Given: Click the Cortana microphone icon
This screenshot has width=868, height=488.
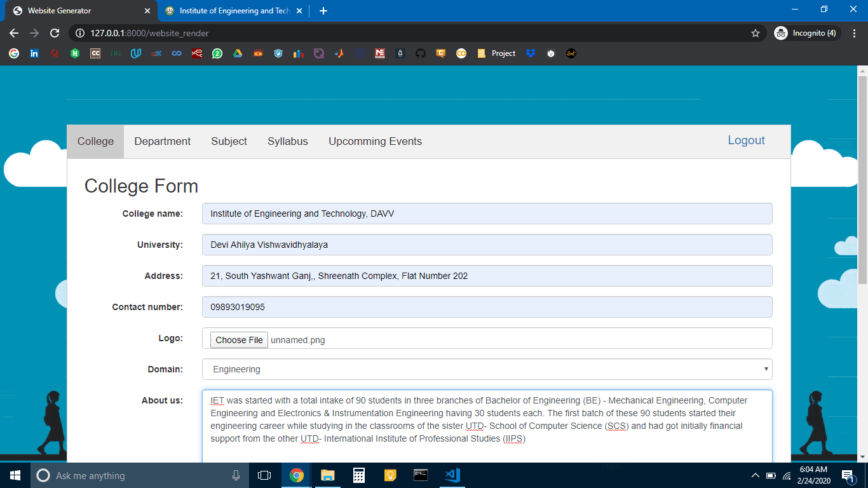Looking at the screenshot, I should point(236,475).
